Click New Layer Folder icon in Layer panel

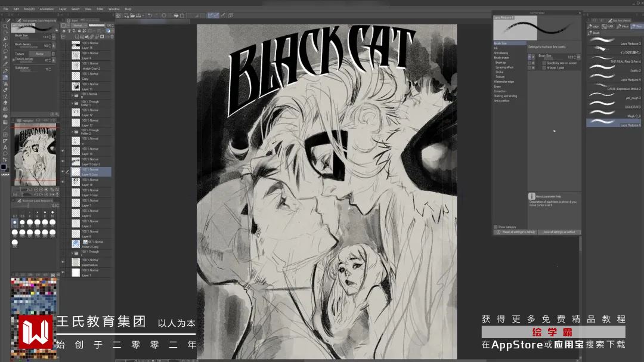(86, 37)
